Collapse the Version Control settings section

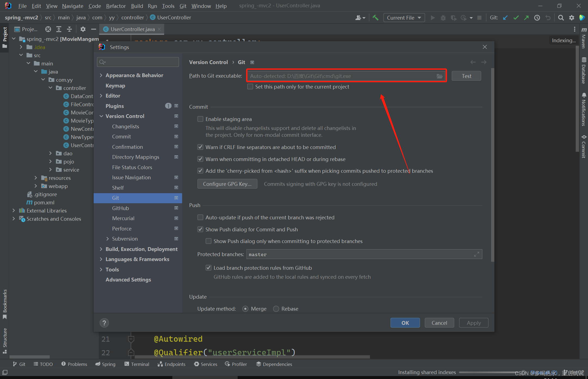(x=101, y=116)
